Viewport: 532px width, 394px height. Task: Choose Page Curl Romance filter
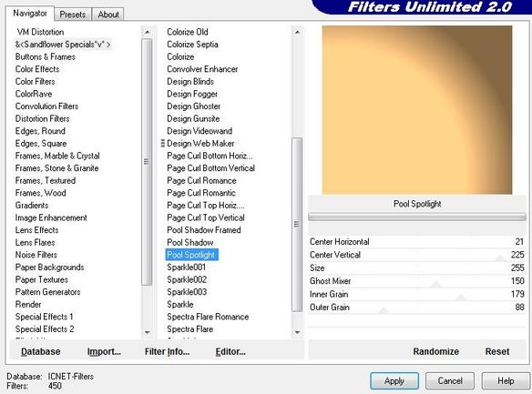point(201,180)
